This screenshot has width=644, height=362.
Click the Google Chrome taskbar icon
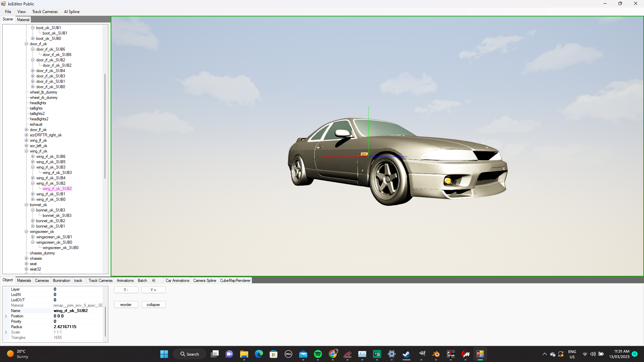pos(333,354)
